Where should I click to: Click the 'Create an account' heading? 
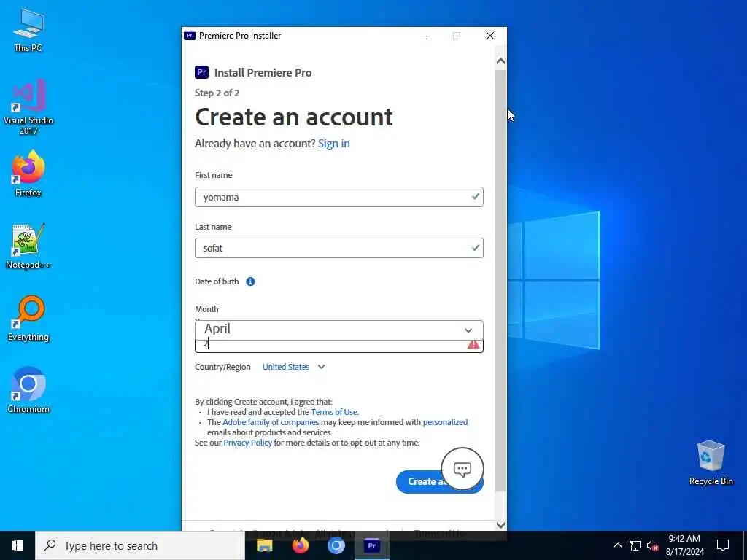[x=294, y=117]
